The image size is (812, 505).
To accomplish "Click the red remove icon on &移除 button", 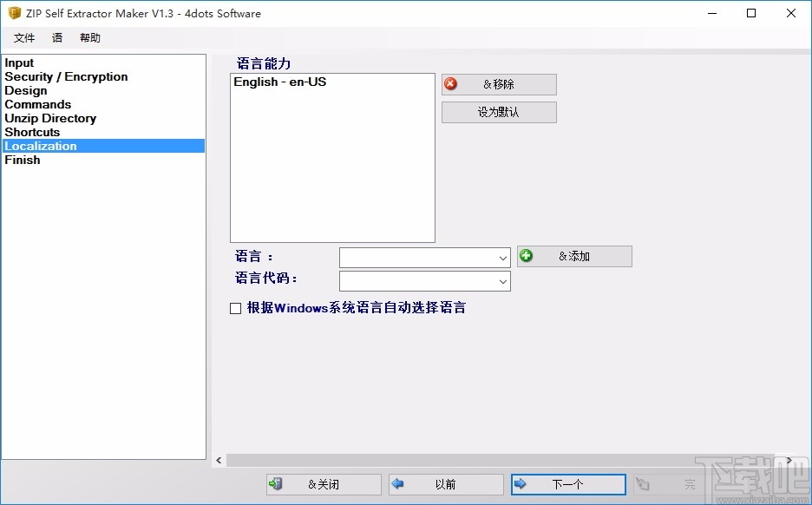I will (x=454, y=84).
